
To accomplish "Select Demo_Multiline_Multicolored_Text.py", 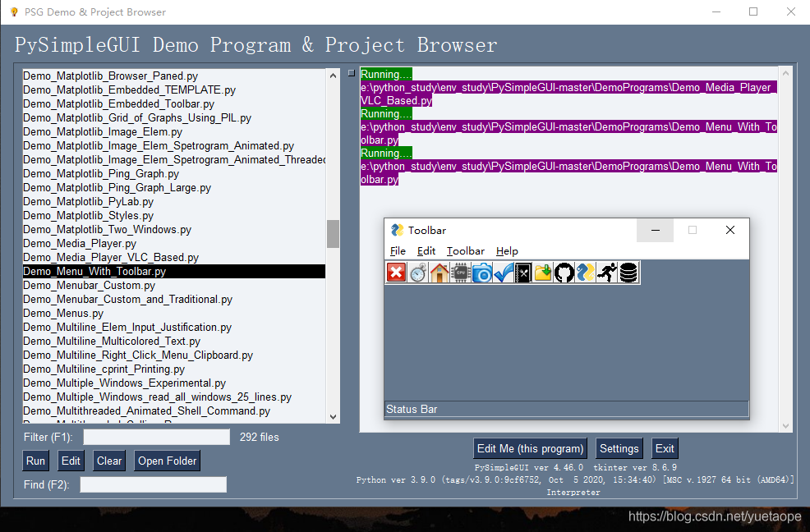I will (x=174, y=341).
